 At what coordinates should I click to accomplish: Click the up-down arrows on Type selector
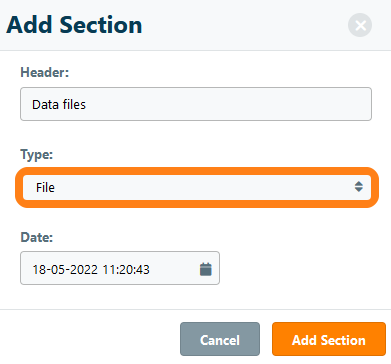coord(359,187)
